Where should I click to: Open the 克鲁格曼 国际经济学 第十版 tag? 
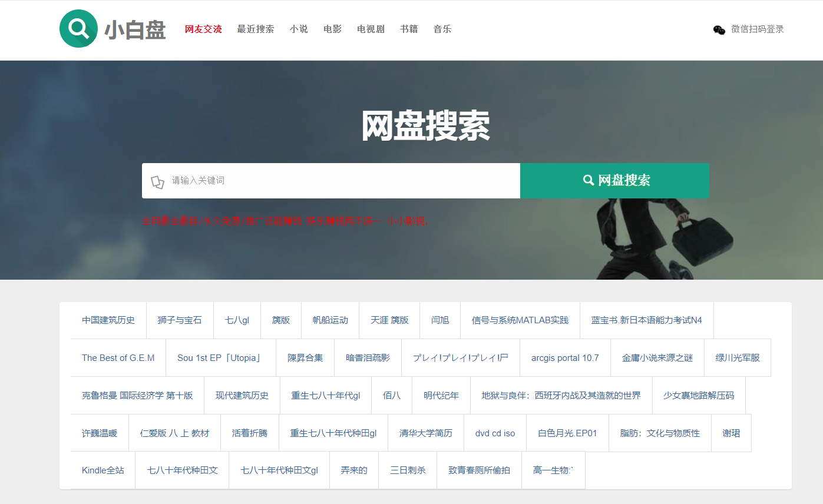(137, 396)
